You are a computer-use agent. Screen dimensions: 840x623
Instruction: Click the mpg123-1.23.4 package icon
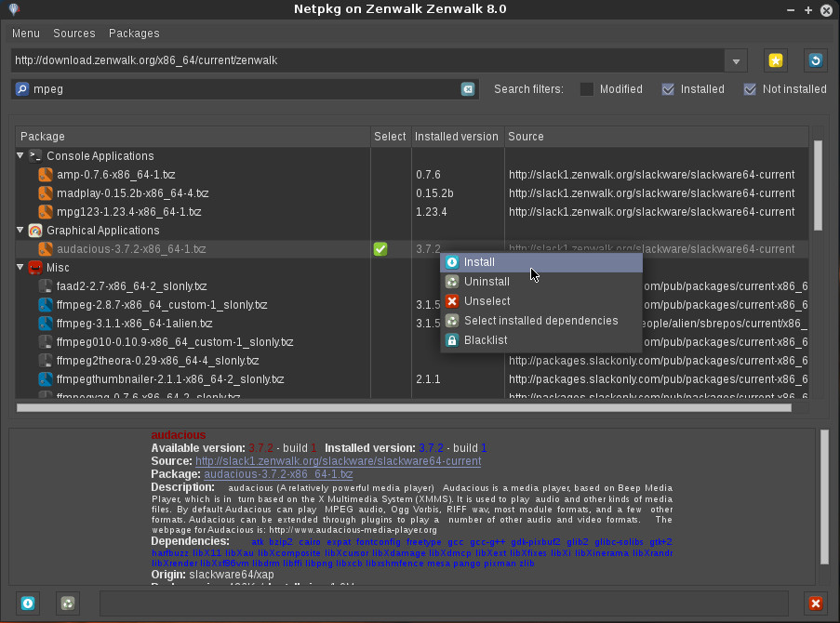[46, 212]
